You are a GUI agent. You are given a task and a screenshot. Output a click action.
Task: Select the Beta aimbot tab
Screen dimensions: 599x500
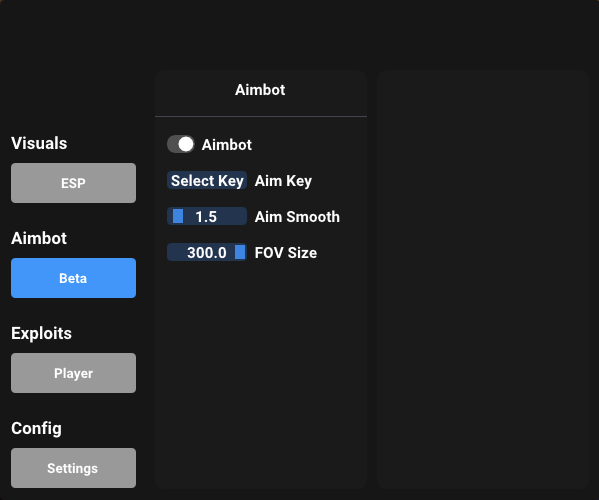[73, 278]
